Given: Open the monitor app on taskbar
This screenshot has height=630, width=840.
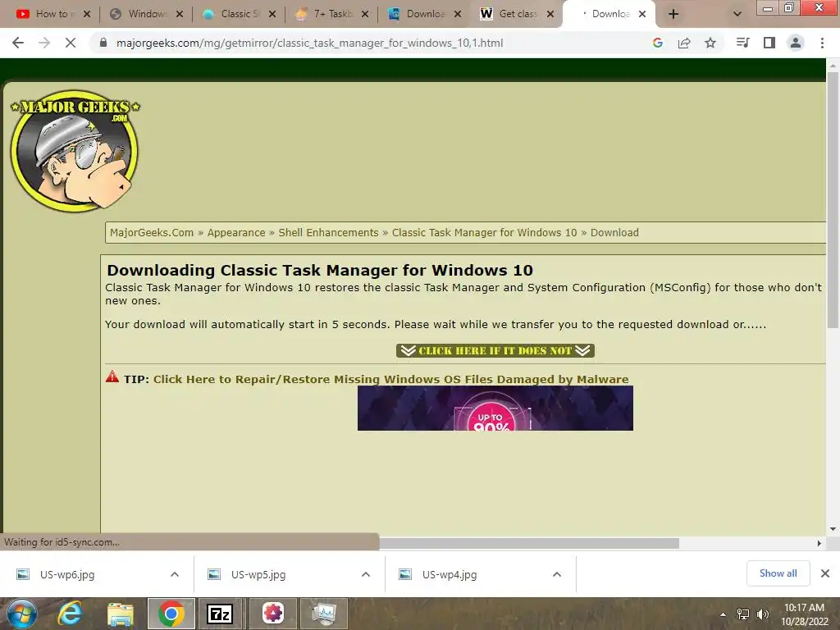Looking at the screenshot, I should point(323,614).
